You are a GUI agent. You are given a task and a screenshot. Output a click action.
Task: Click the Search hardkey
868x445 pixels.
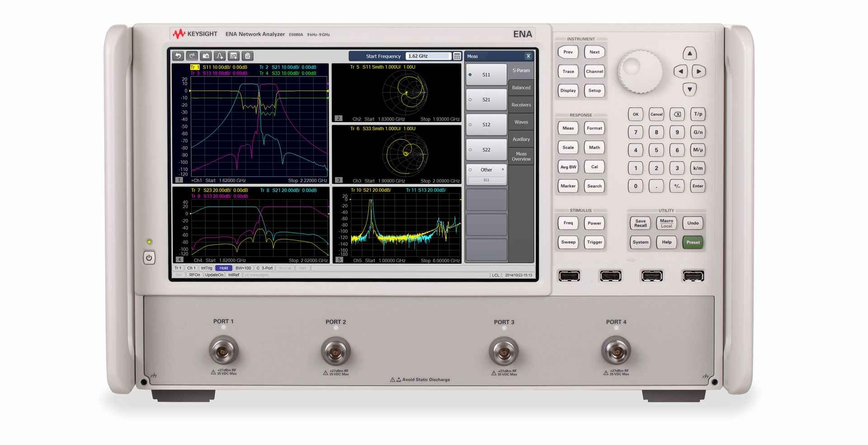(x=594, y=186)
